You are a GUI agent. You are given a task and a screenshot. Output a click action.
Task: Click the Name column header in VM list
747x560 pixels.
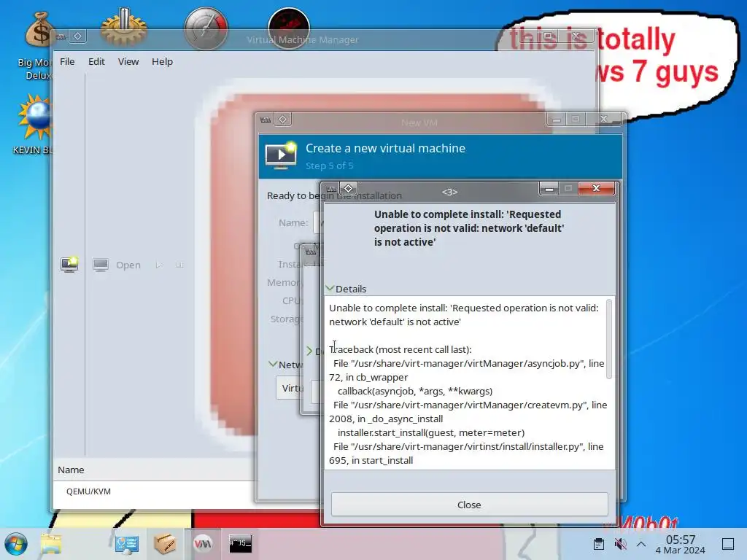pyautogui.click(x=71, y=470)
